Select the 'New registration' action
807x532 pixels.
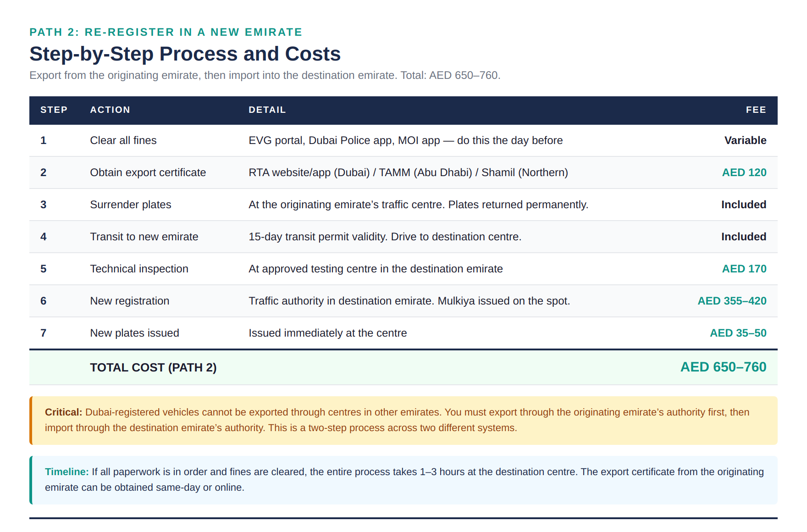tap(129, 301)
